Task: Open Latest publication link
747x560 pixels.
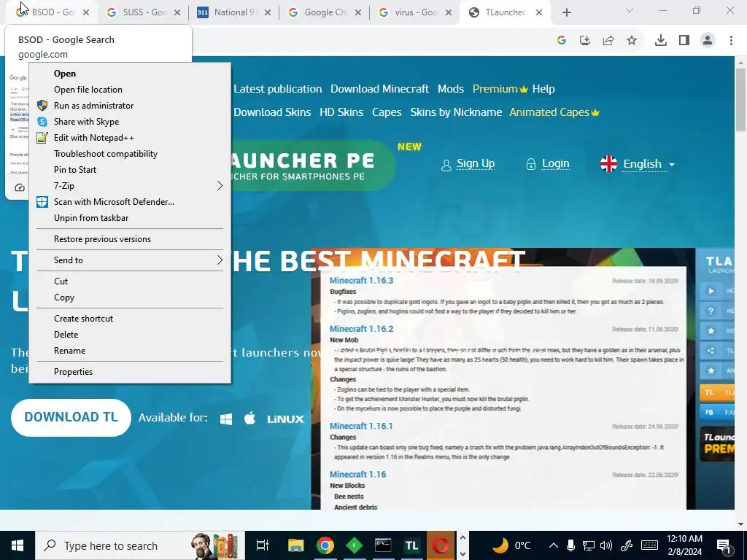Action: (278, 89)
